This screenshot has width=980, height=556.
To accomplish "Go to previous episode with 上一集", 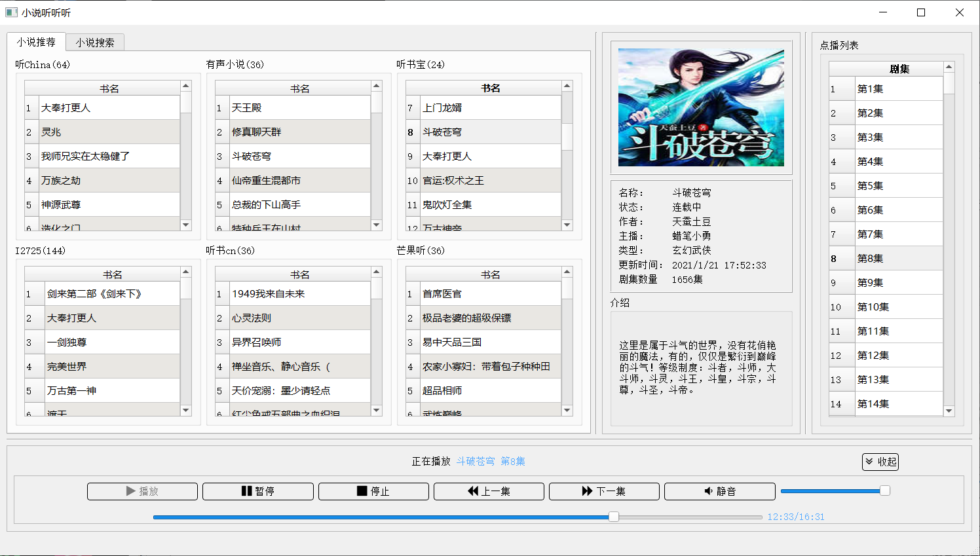I will (x=489, y=491).
